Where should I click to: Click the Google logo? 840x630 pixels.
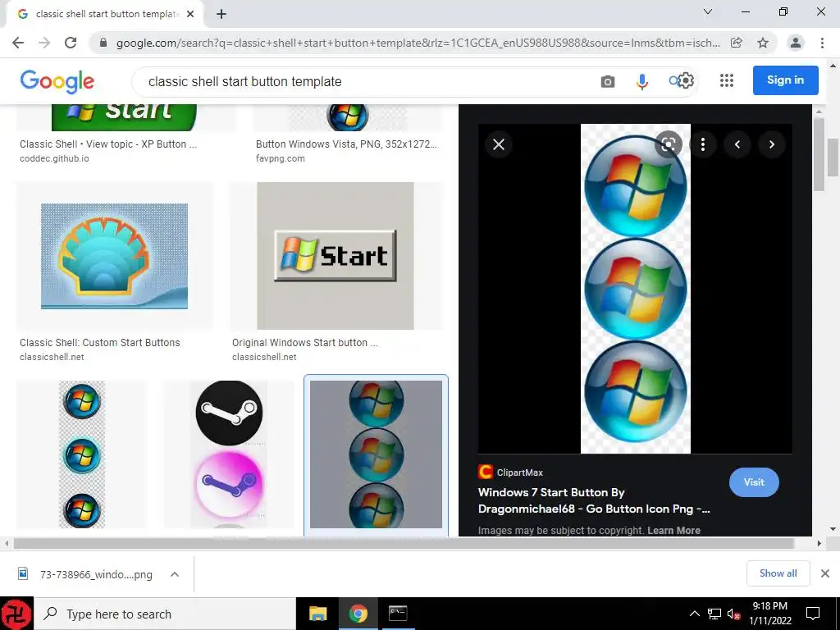(x=57, y=81)
